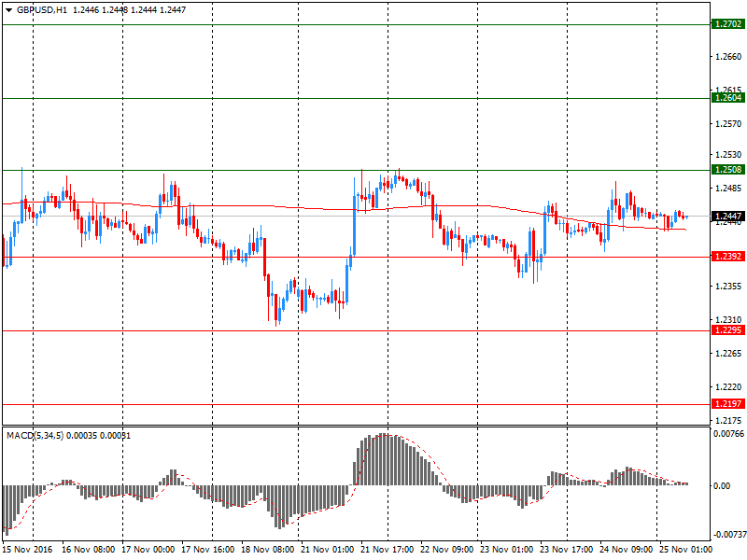Click the 1.2485 price scale value
The image size is (747, 560).
tap(728, 189)
